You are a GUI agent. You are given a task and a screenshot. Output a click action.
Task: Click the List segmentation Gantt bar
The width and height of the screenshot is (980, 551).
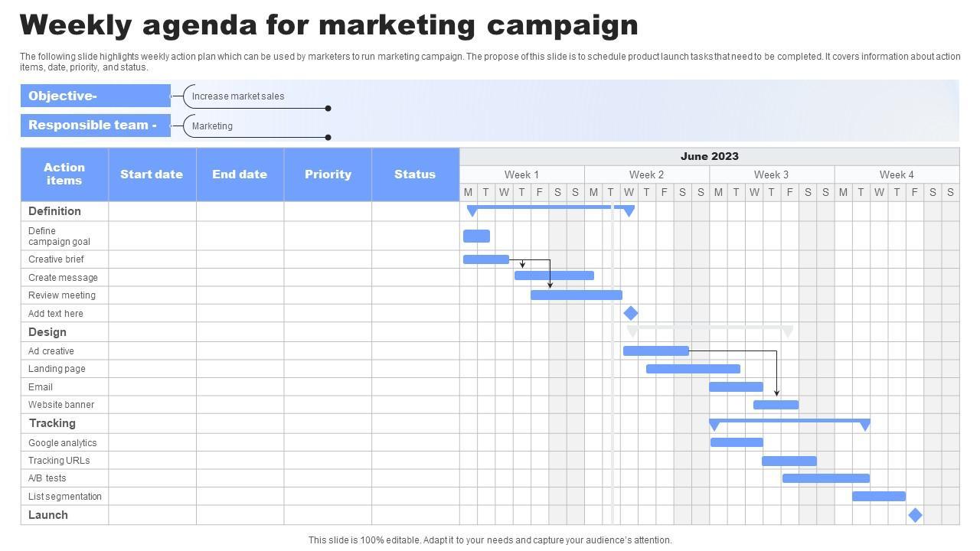click(x=878, y=497)
